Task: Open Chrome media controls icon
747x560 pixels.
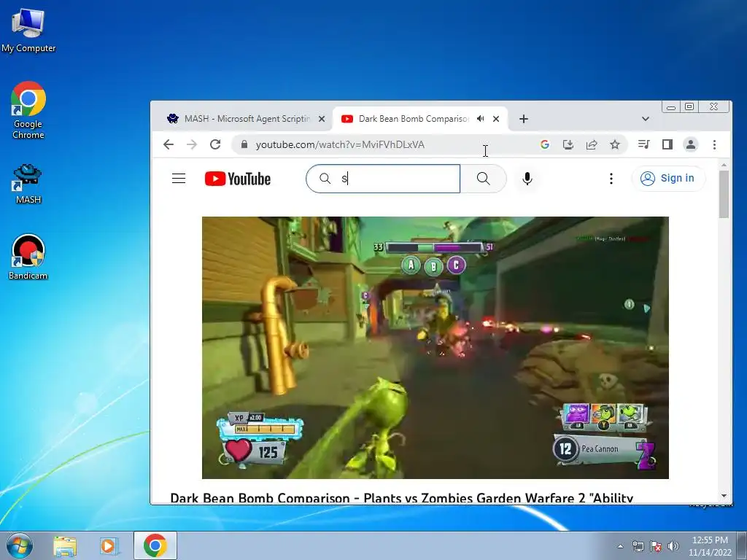Action: click(x=643, y=144)
